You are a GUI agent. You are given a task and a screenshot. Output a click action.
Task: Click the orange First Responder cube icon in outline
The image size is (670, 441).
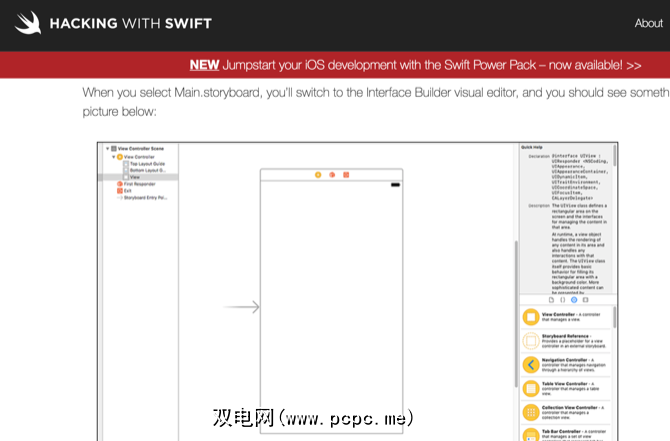(120, 184)
